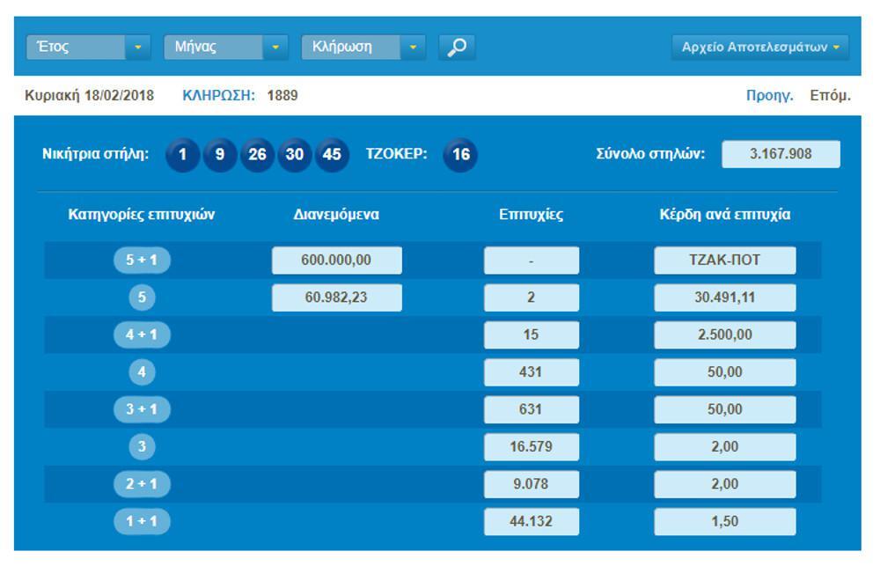
Task: Click winning number ball 45
Action: [x=332, y=155]
